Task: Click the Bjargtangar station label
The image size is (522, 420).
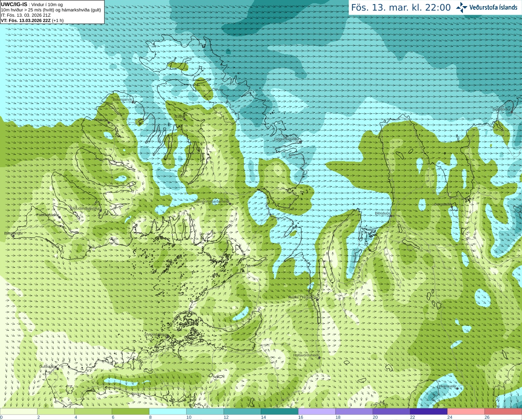Action: tap(13, 233)
